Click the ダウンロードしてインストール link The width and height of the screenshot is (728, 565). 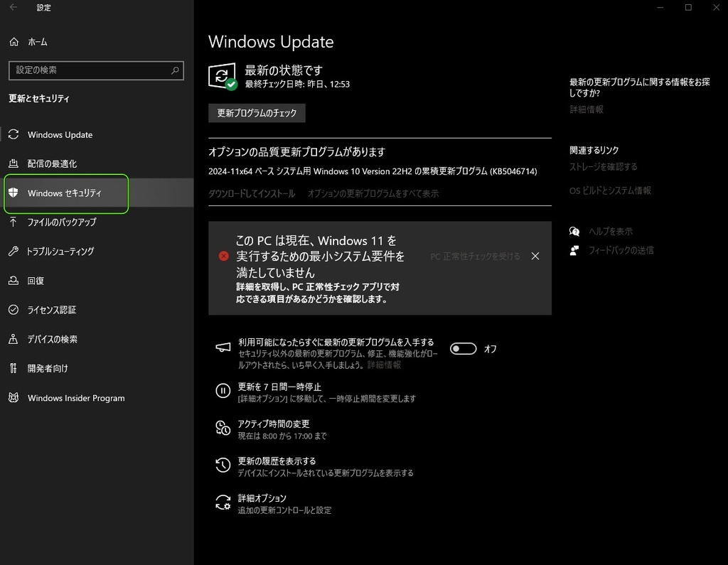point(252,193)
